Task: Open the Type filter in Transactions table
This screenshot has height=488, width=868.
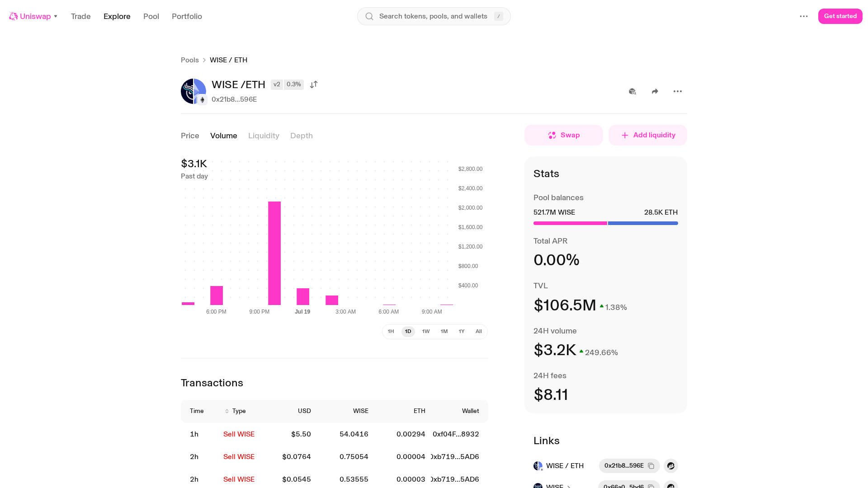Action: (235, 411)
